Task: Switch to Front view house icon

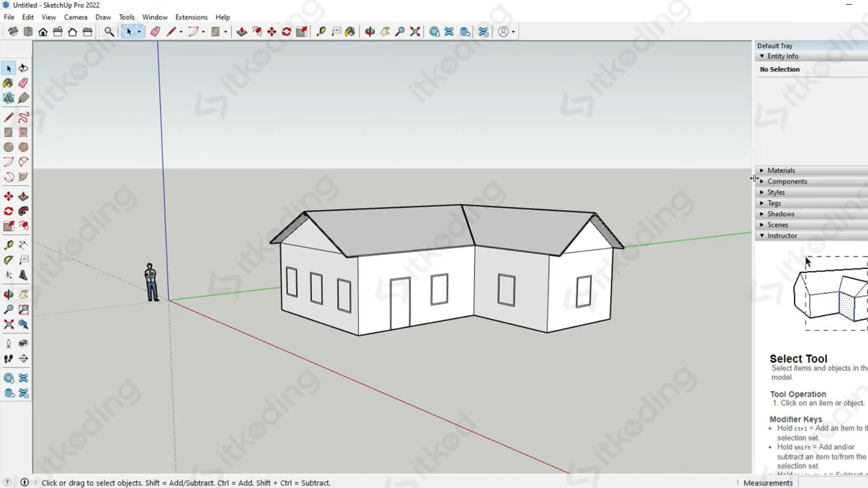Action: point(43,31)
